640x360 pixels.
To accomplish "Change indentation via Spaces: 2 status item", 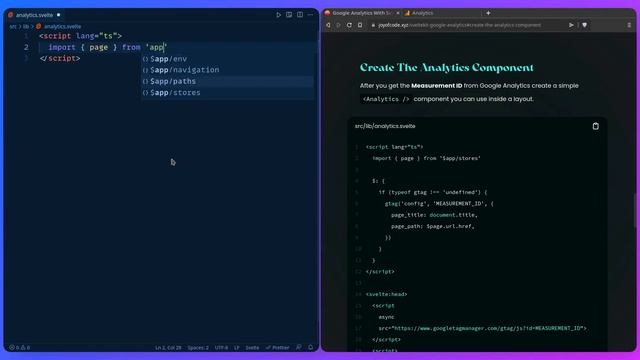I will [198, 348].
